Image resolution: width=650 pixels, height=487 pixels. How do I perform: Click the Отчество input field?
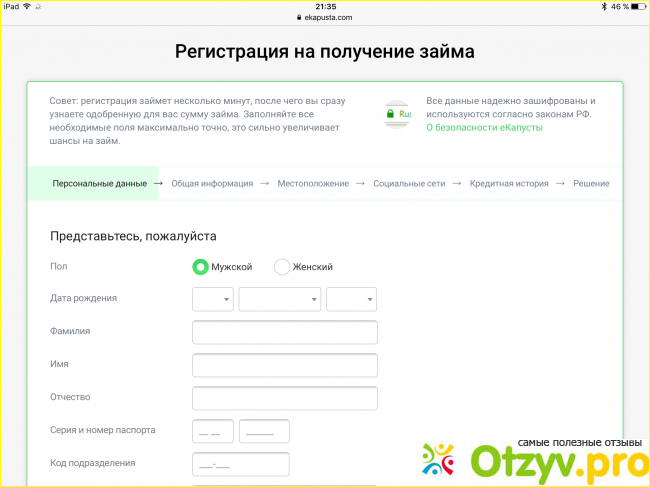coord(285,398)
